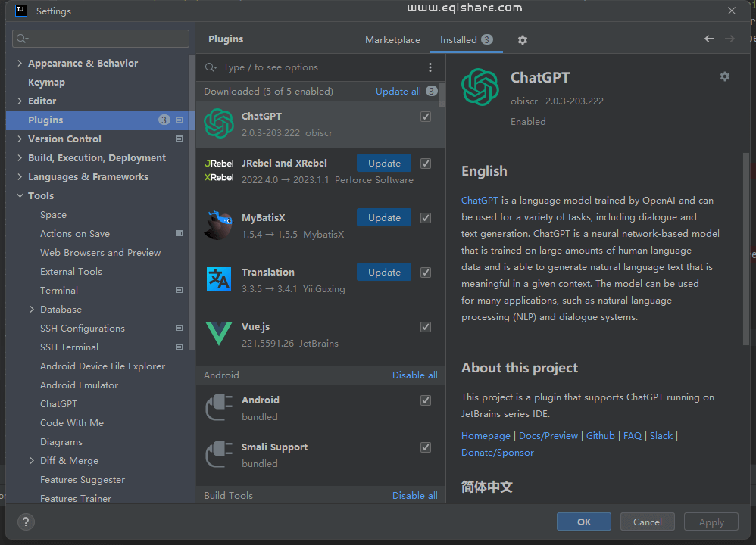
Task: Select the Vue.js plugin icon
Action: click(x=219, y=334)
